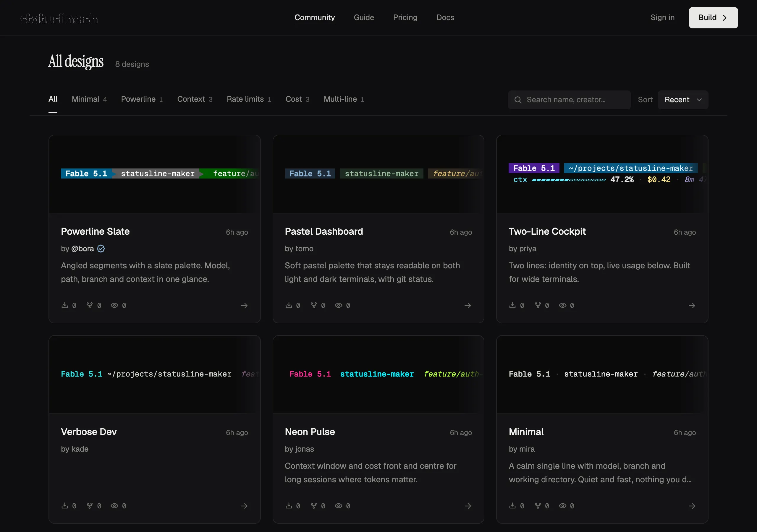
Task: Open Neon Pulse via its arrow icon
Action: 468,506
